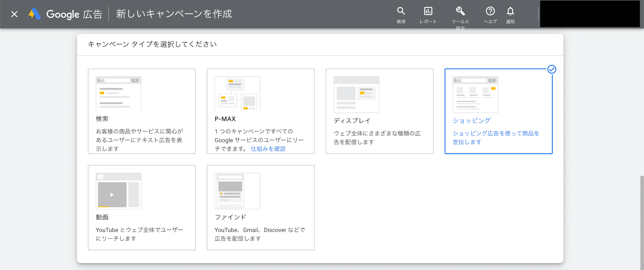Select the ファインド campaign type
644x270 pixels.
tap(261, 208)
